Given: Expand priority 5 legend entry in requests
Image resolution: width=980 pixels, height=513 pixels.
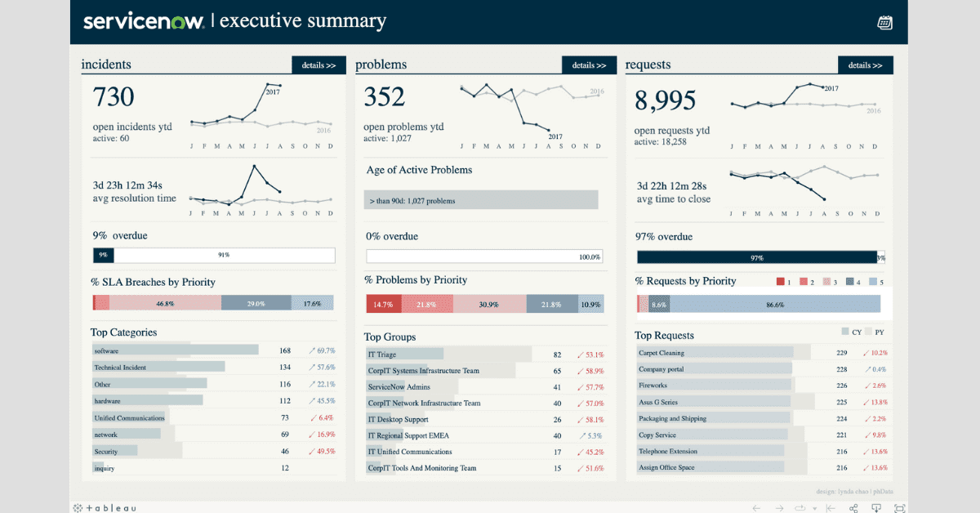Looking at the screenshot, I should (875, 281).
